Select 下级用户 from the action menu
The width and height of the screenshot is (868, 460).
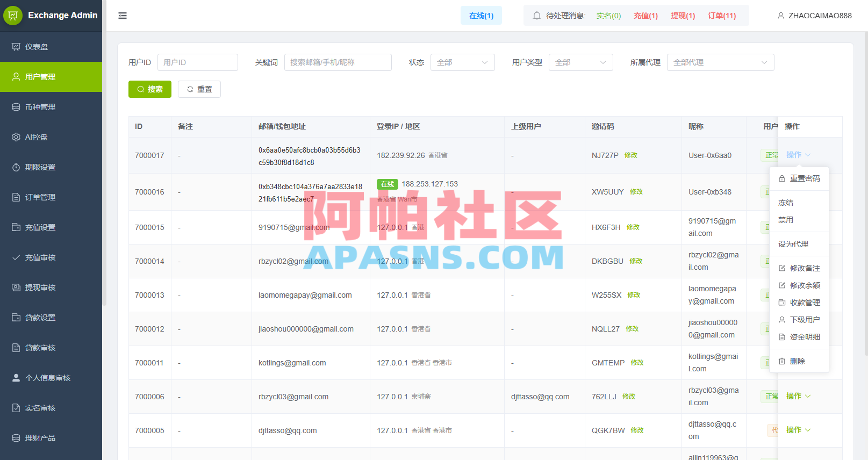(x=799, y=320)
